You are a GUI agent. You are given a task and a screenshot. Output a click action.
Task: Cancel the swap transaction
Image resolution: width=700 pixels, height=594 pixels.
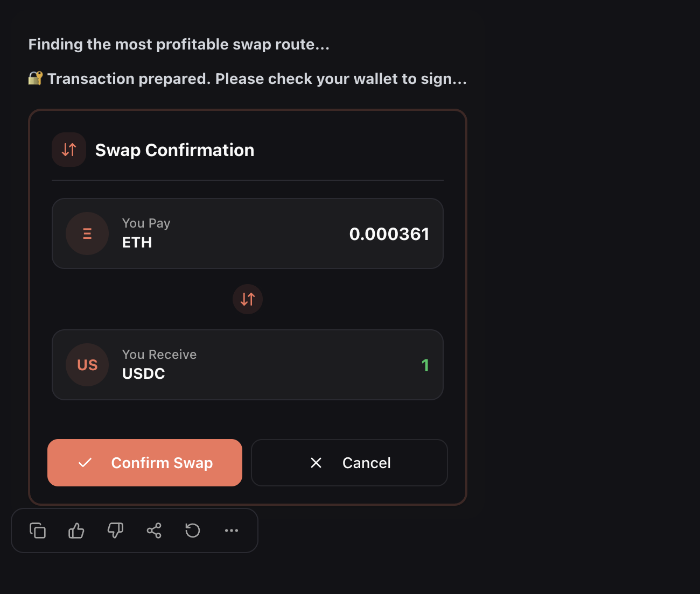click(349, 463)
